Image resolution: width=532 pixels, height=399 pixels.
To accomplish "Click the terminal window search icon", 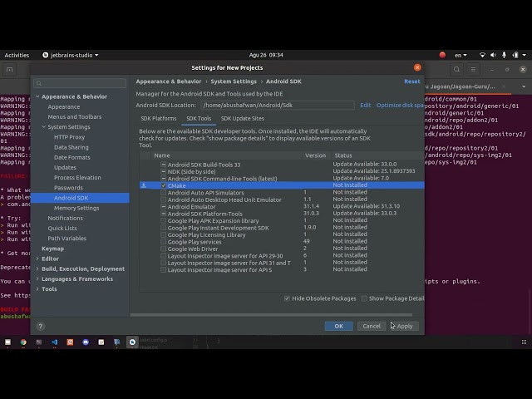I will click(x=456, y=70).
